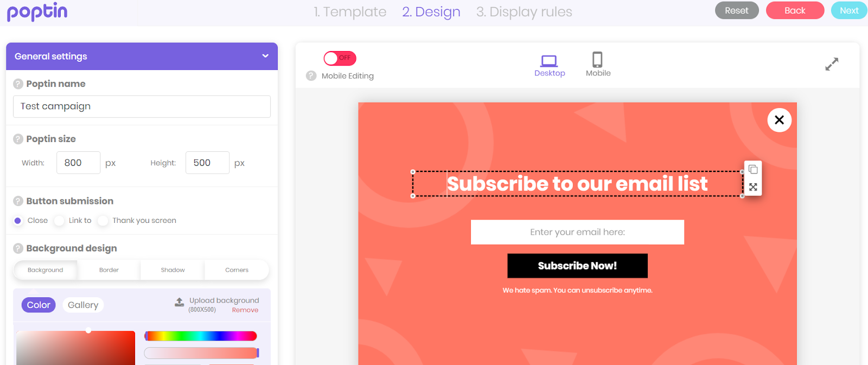Click the Remove background link

coord(245,310)
